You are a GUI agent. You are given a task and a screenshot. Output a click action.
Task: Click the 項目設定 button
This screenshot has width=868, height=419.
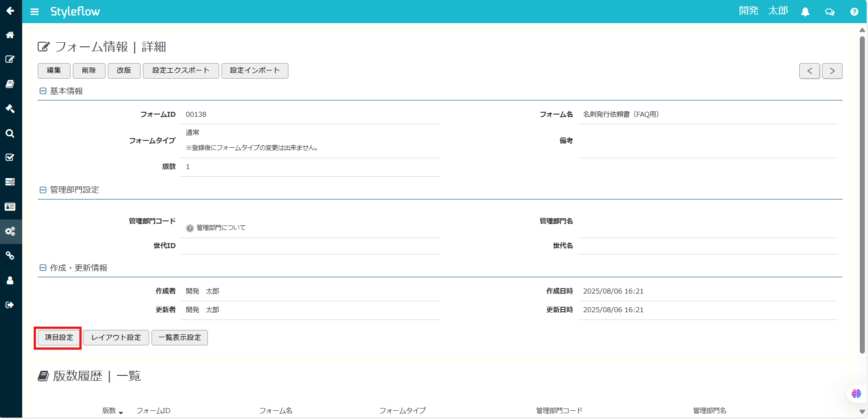[58, 337]
